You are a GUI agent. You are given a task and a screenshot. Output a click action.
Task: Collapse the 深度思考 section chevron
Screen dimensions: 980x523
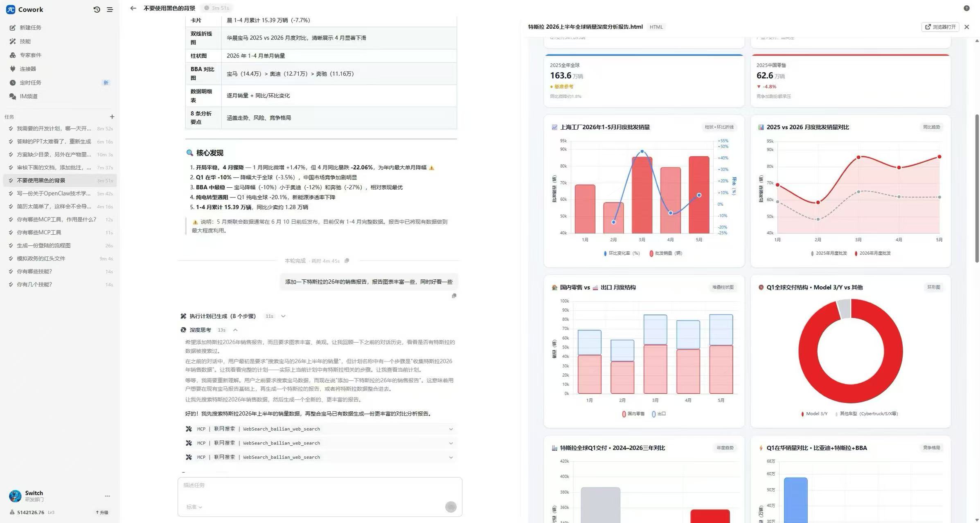pos(235,330)
